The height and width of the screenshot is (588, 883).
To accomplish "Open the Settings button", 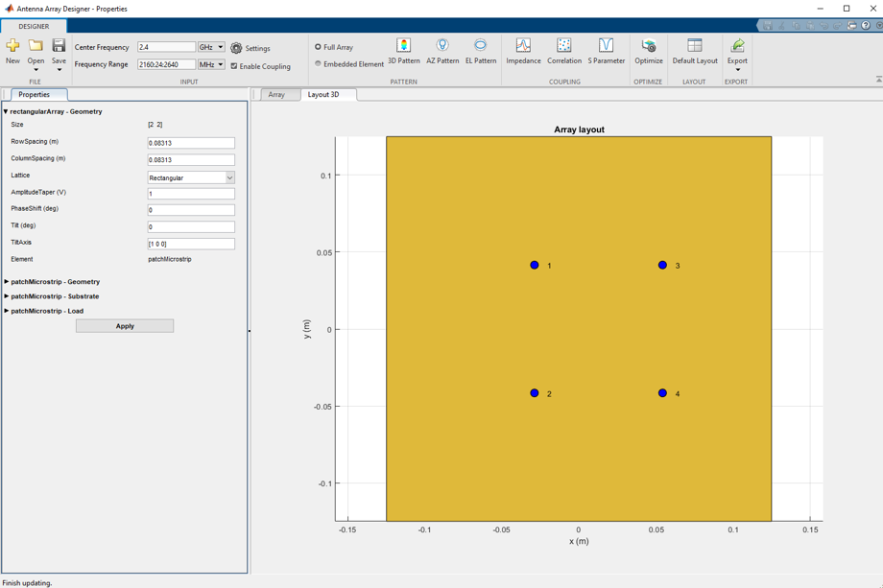I will point(251,48).
